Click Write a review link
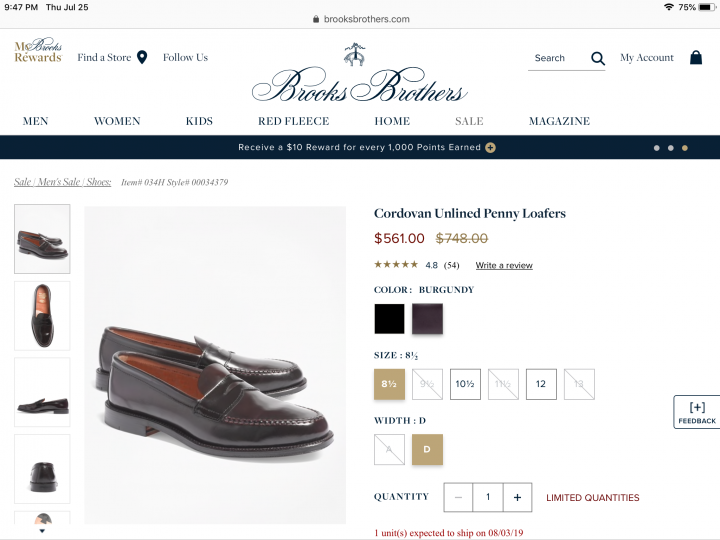The image size is (720, 540). [x=504, y=266]
